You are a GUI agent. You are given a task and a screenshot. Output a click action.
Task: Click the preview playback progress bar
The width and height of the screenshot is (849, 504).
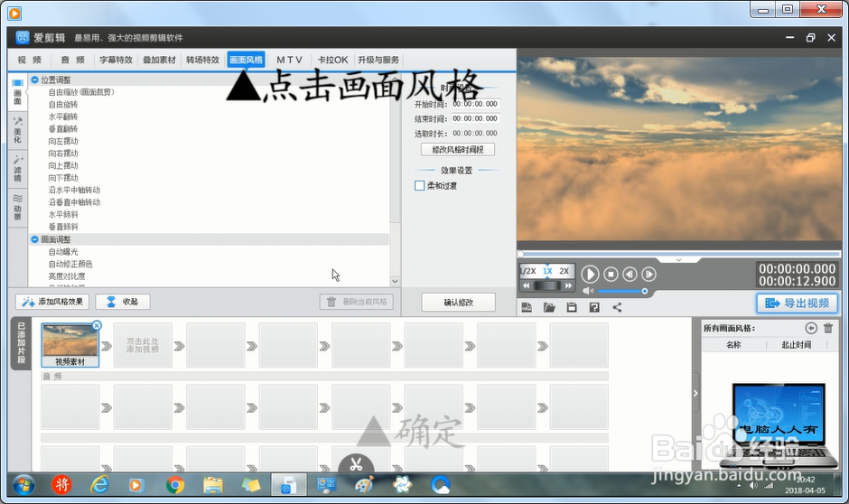tap(678, 253)
